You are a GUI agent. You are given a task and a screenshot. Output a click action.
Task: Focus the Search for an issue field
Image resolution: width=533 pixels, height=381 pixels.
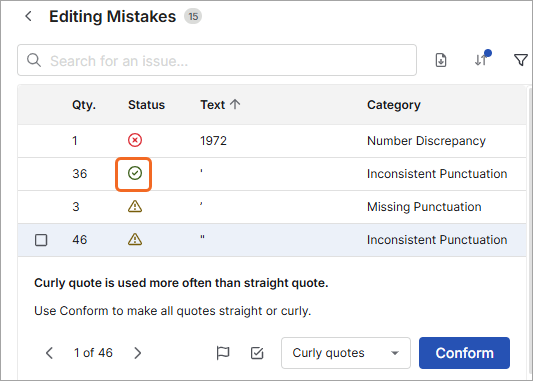coord(217,60)
